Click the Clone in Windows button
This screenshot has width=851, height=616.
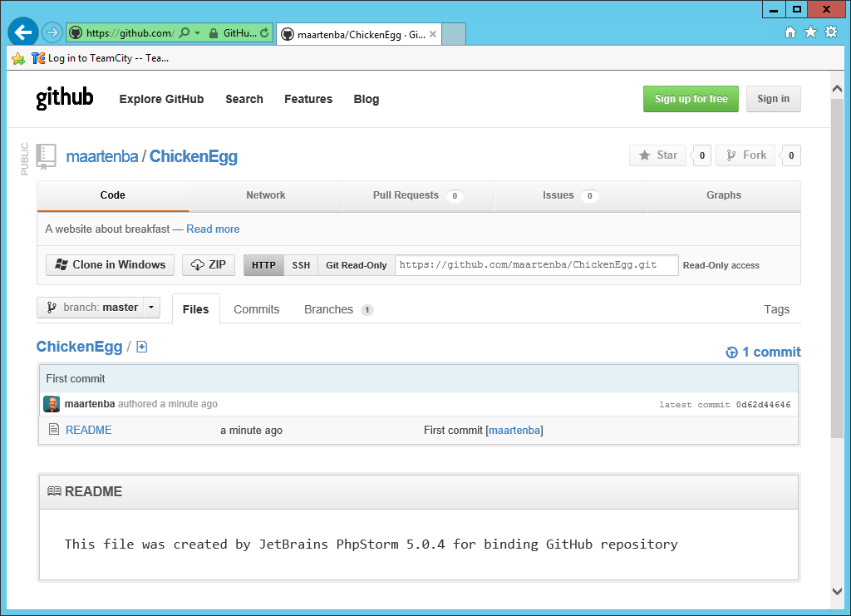(x=111, y=265)
